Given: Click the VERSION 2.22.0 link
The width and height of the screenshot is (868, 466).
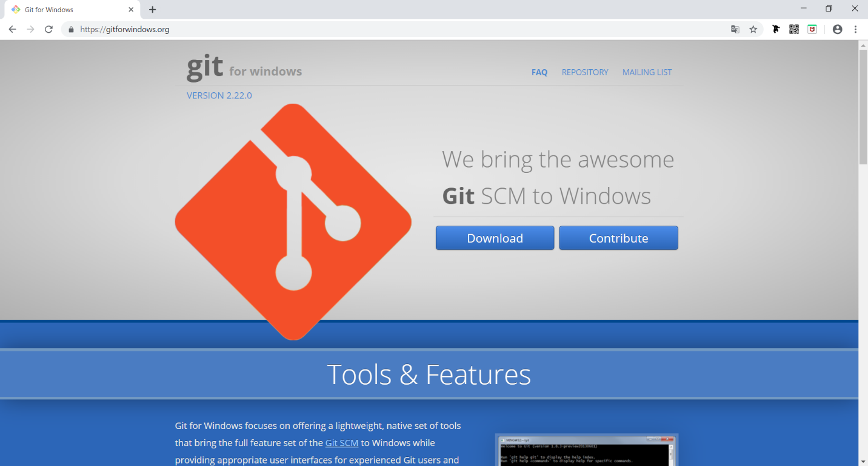Looking at the screenshot, I should [219, 95].
